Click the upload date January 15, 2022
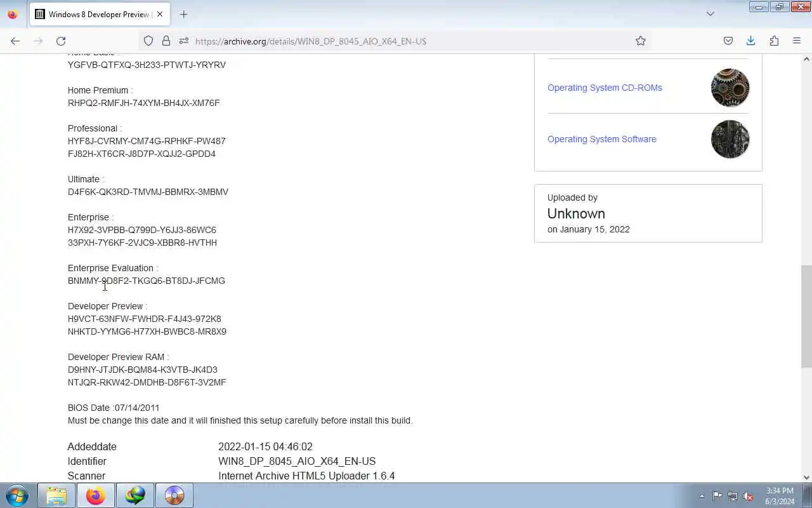The image size is (812, 508). coord(595,229)
